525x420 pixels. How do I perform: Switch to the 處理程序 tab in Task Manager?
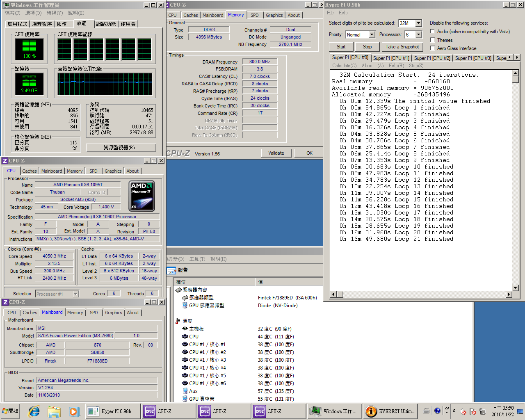[42, 24]
